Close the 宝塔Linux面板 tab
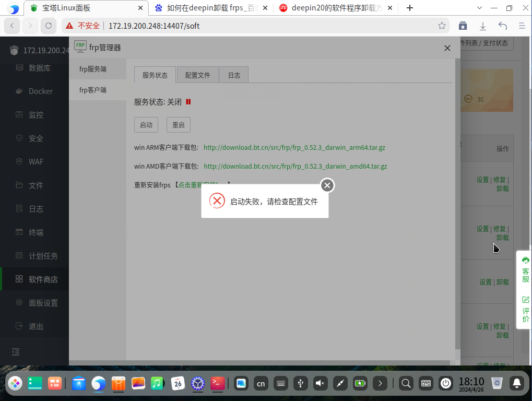The width and height of the screenshot is (532, 401). [140, 8]
